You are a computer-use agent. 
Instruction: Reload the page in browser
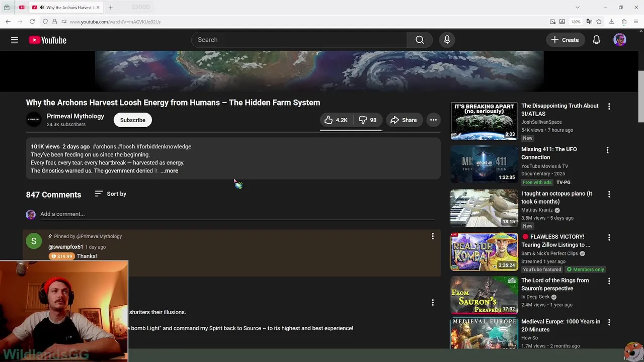tap(32, 22)
